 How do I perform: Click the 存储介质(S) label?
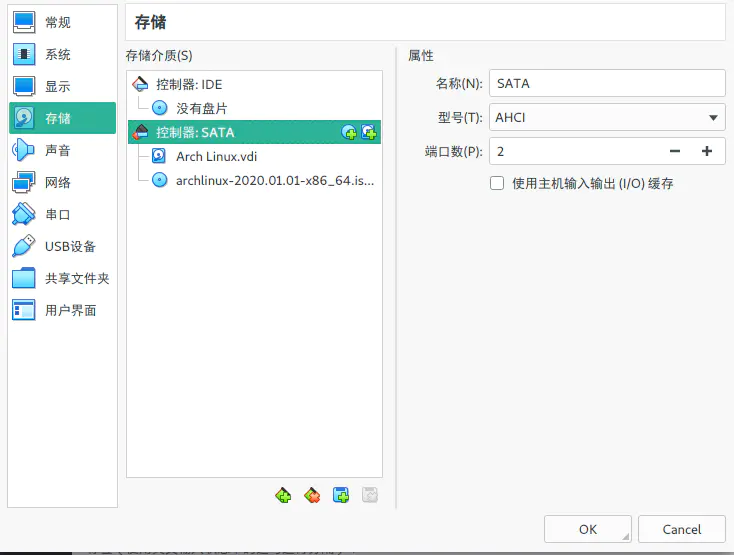[x=159, y=56]
